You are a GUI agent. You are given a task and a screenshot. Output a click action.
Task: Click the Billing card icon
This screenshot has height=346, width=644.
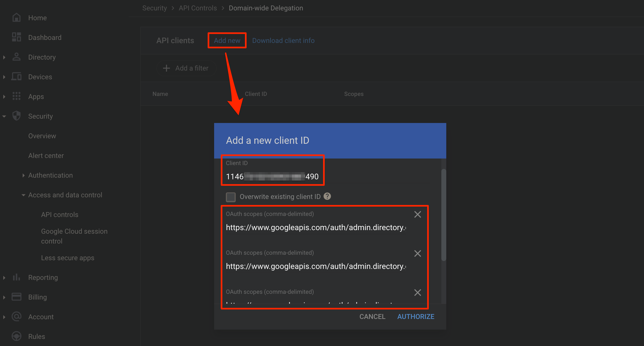coord(16,297)
